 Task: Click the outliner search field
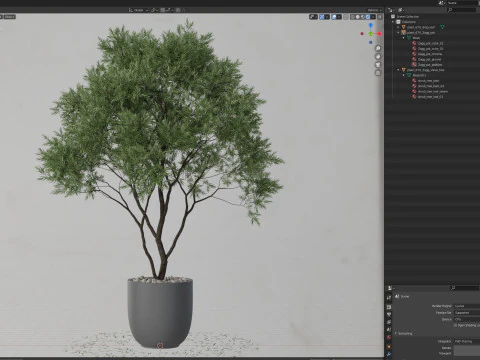462,10
